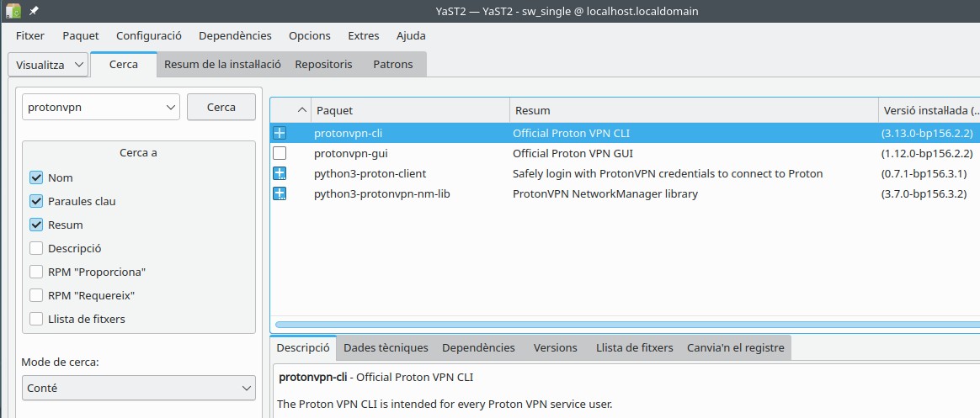Screen dimensions: 980x418
Task: Select the Dependències details tab
Action: coord(478,348)
